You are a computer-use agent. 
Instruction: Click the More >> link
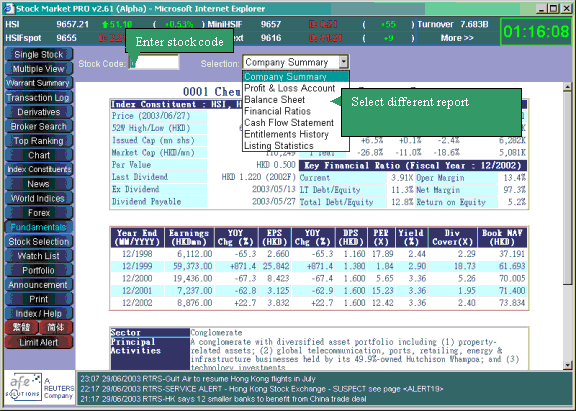[x=457, y=38]
